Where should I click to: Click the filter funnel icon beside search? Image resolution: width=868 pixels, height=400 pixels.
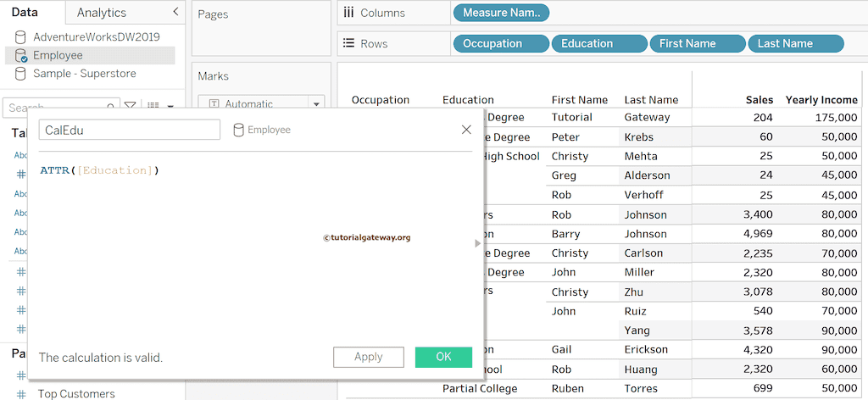pos(131,106)
